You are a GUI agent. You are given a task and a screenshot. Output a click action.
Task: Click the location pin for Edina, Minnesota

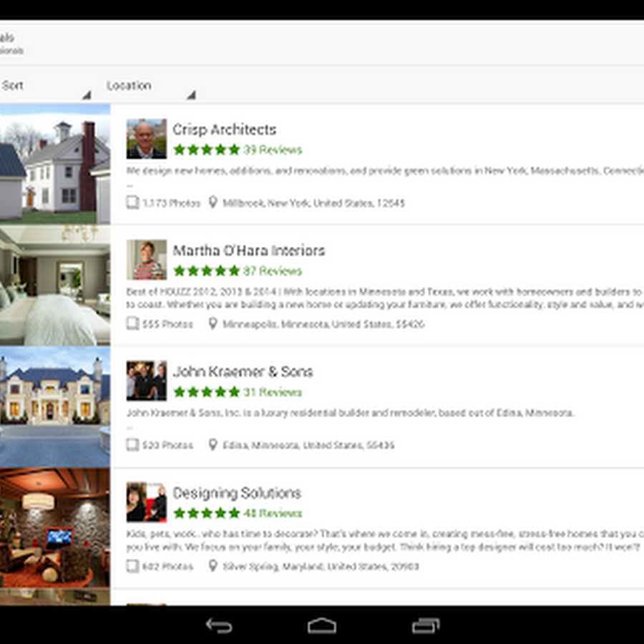pos(213,444)
